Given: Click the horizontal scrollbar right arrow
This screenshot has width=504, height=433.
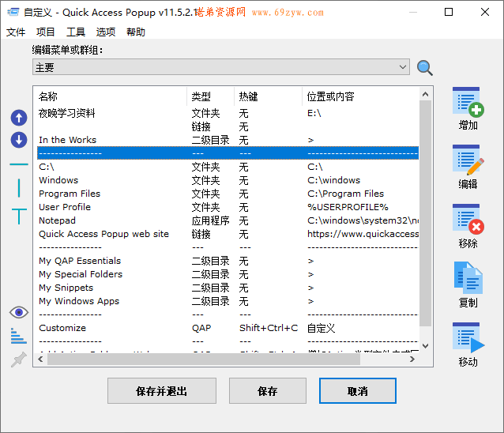Looking at the screenshot, I should click(412, 359).
